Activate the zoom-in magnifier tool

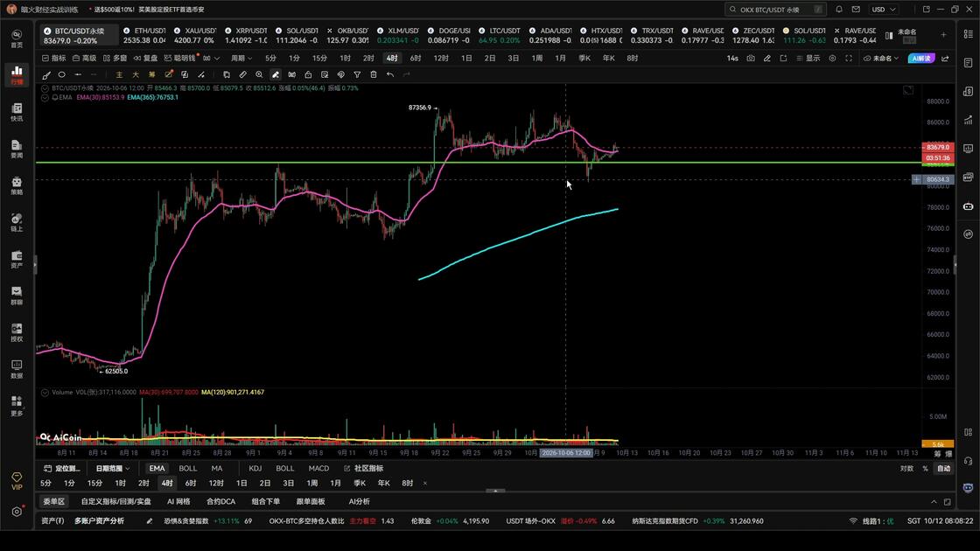click(x=259, y=75)
